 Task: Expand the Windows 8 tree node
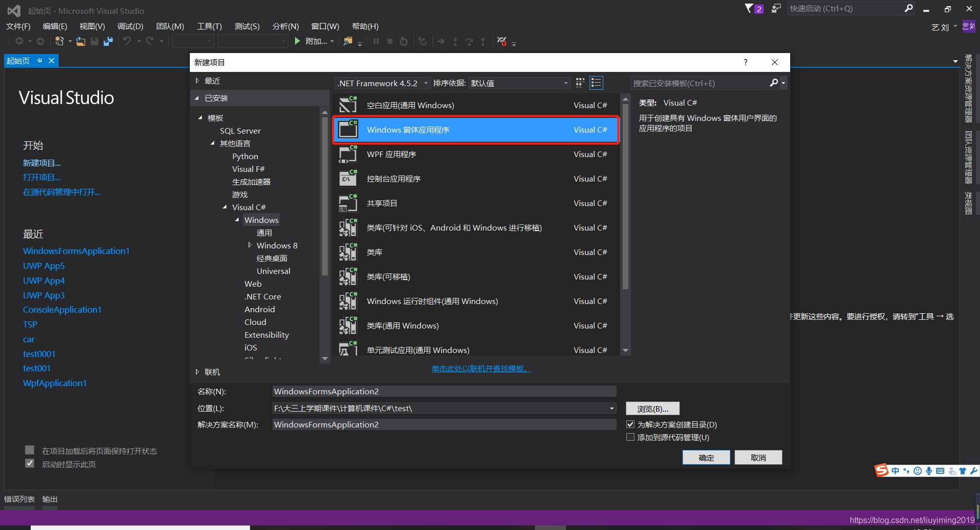250,245
